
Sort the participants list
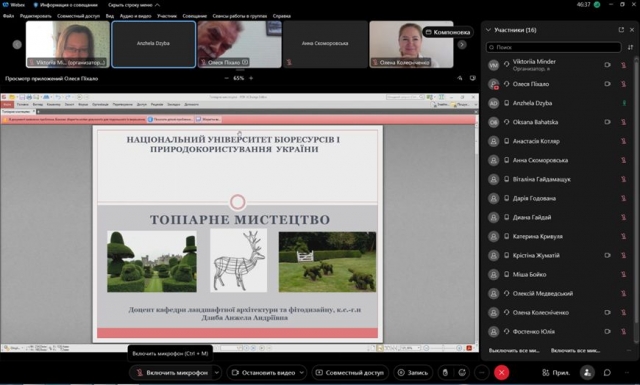630,47
